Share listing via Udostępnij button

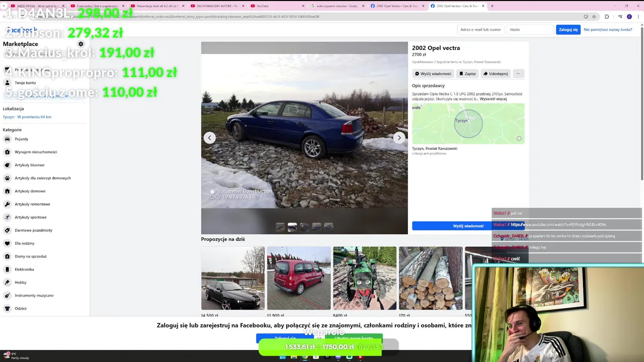(496, 73)
